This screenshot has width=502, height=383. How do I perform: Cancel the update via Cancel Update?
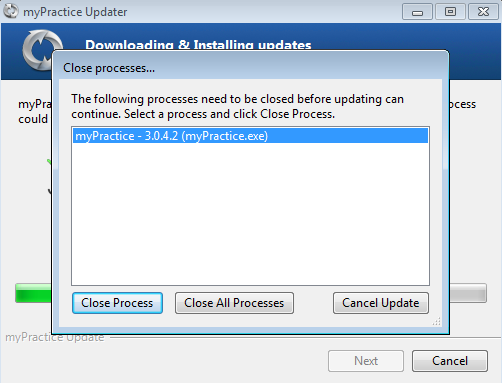tap(381, 303)
